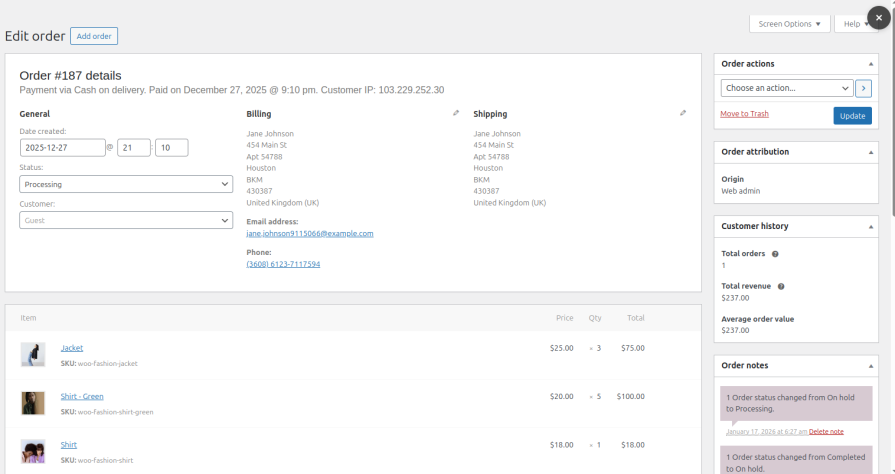Open the order Status dropdown

(126, 184)
